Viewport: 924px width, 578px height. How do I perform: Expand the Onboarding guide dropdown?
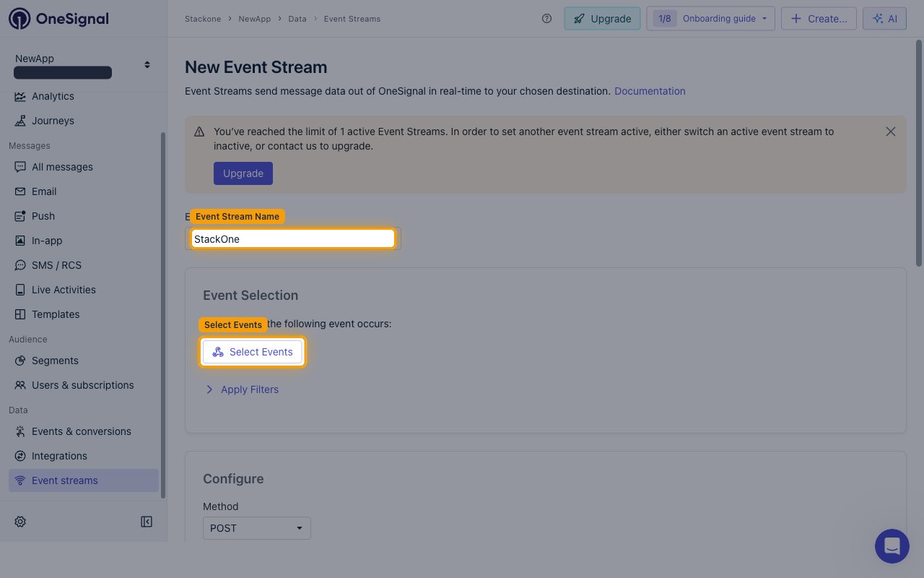coord(711,19)
